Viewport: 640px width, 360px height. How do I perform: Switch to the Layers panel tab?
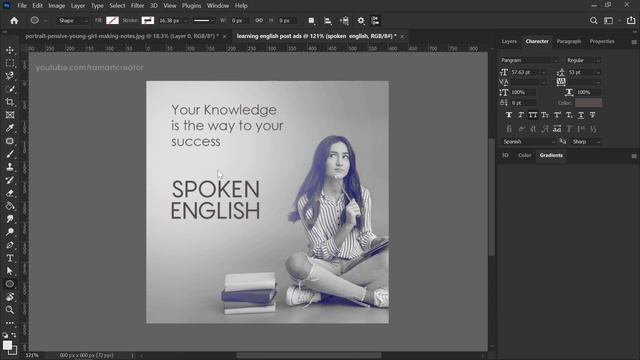click(509, 41)
